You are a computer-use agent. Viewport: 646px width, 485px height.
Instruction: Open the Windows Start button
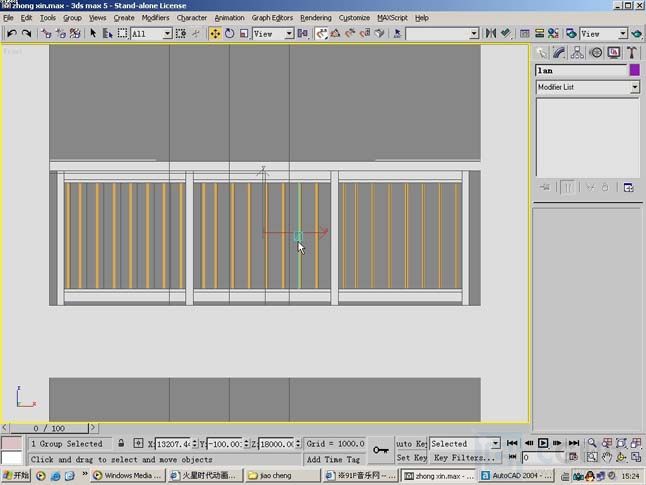pos(16,476)
